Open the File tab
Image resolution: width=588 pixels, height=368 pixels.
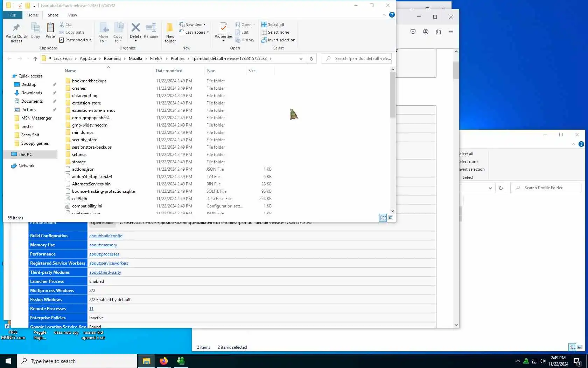click(13, 15)
